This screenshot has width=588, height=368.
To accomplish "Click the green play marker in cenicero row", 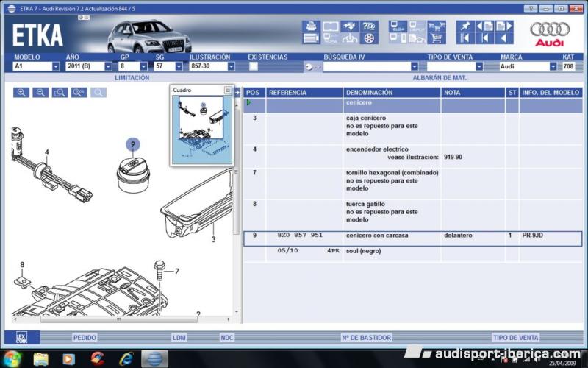I will (248, 102).
